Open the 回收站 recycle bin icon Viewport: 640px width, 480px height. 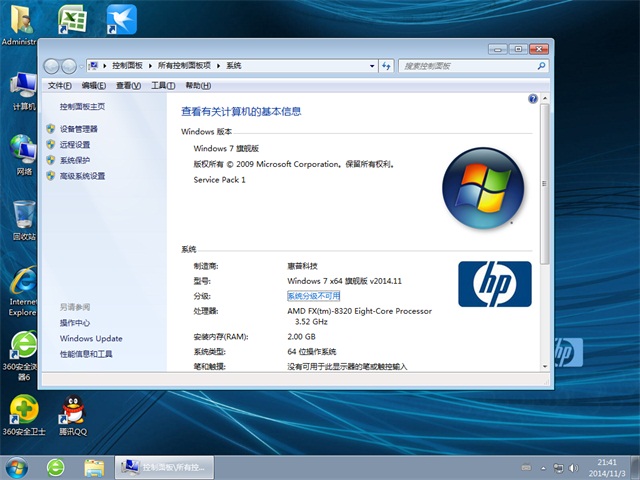point(24,215)
